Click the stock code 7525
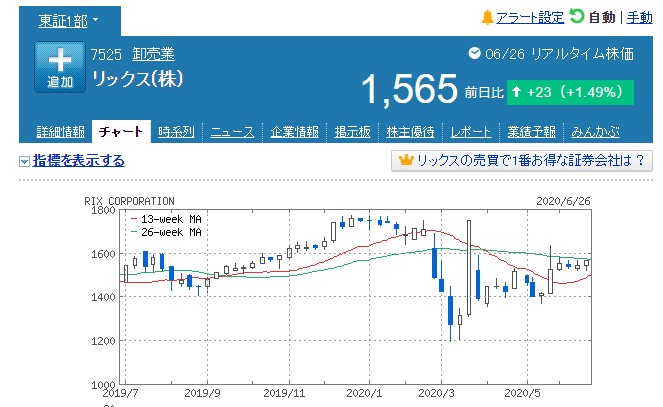This screenshot has width=663, height=407. tap(106, 55)
